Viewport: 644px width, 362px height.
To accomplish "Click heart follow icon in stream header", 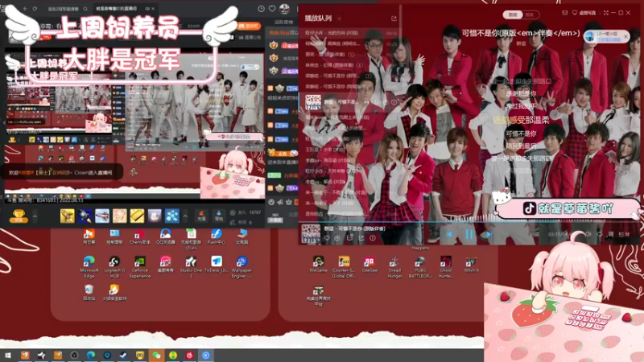I will (272, 8).
